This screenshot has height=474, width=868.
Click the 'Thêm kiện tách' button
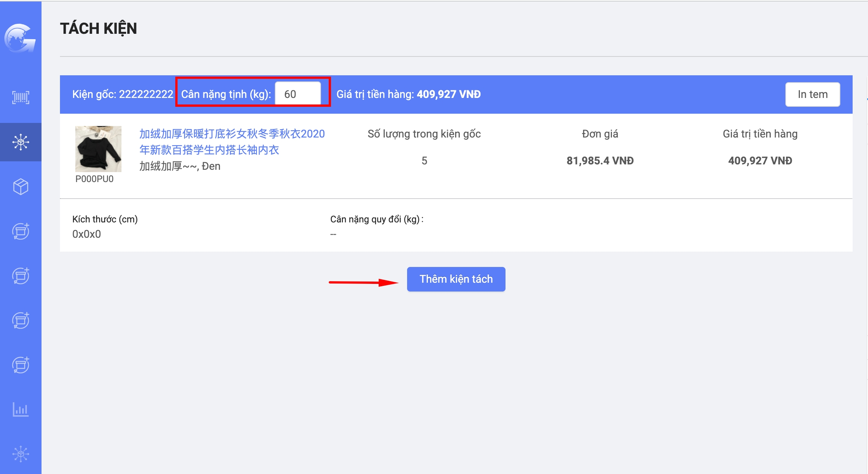click(456, 279)
